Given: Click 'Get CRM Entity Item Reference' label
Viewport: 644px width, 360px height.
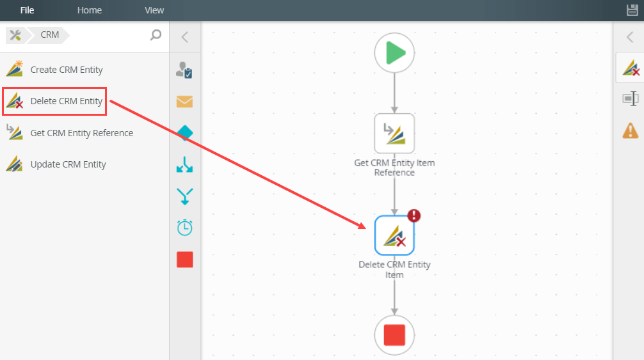Looking at the screenshot, I should pyautogui.click(x=394, y=168).
